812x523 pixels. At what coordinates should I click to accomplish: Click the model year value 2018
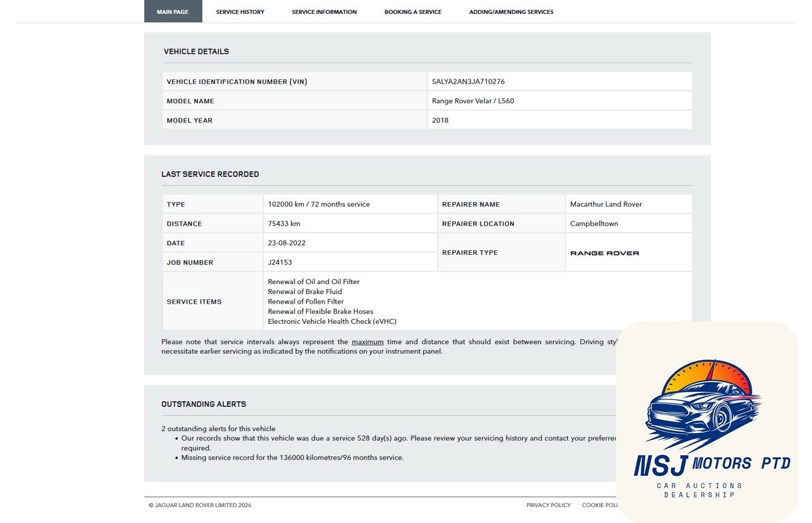pos(440,120)
